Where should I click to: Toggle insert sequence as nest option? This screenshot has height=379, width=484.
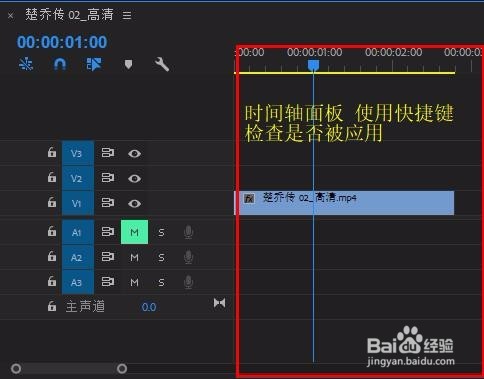pyautogui.click(x=26, y=64)
